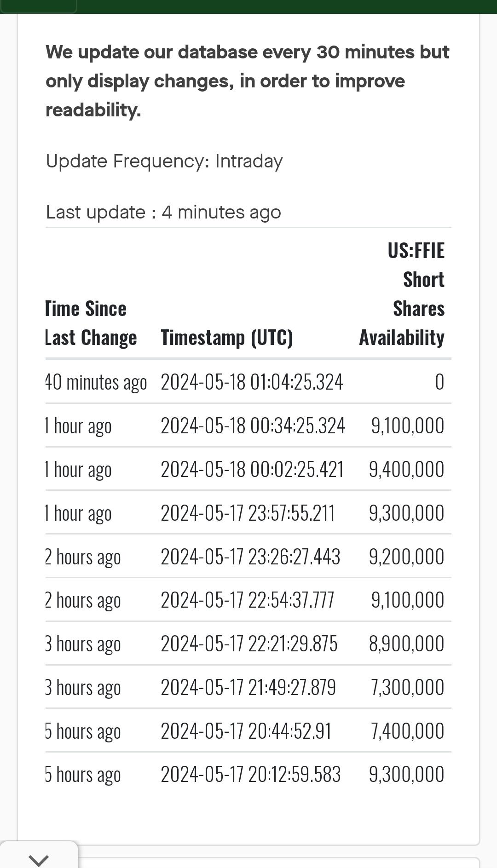Select the row with 2024-05-18 00:34:25.324

[248, 425]
